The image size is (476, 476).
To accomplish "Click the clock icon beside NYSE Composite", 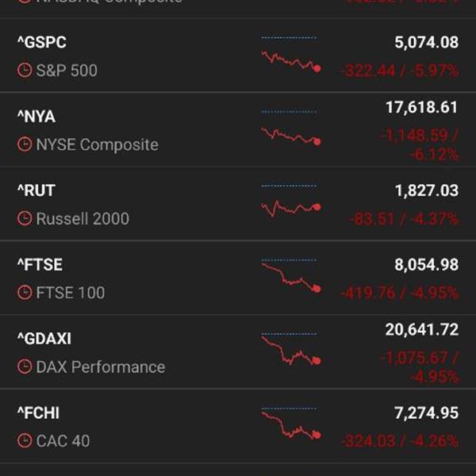I will pyautogui.click(x=25, y=144).
